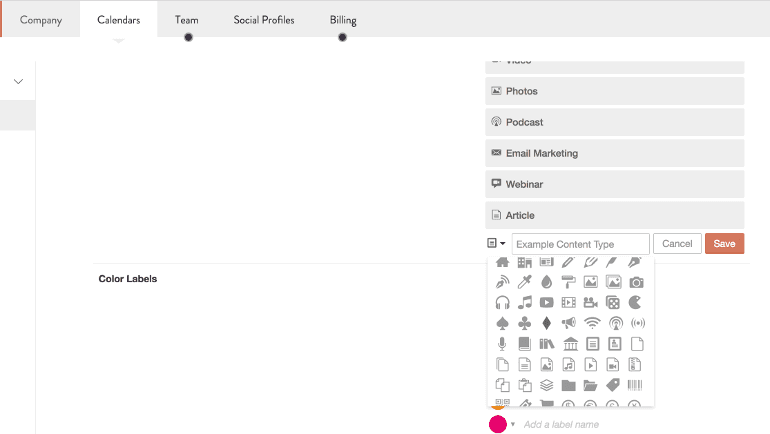Focus the Example Content Type input field
The image size is (770, 434).
pyautogui.click(x=580, y=244)
